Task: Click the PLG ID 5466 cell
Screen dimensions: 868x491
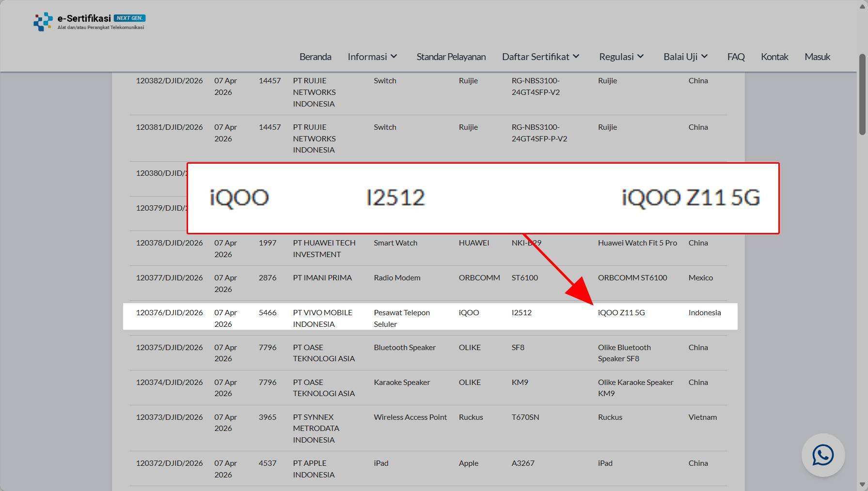Action: (268, 313)
